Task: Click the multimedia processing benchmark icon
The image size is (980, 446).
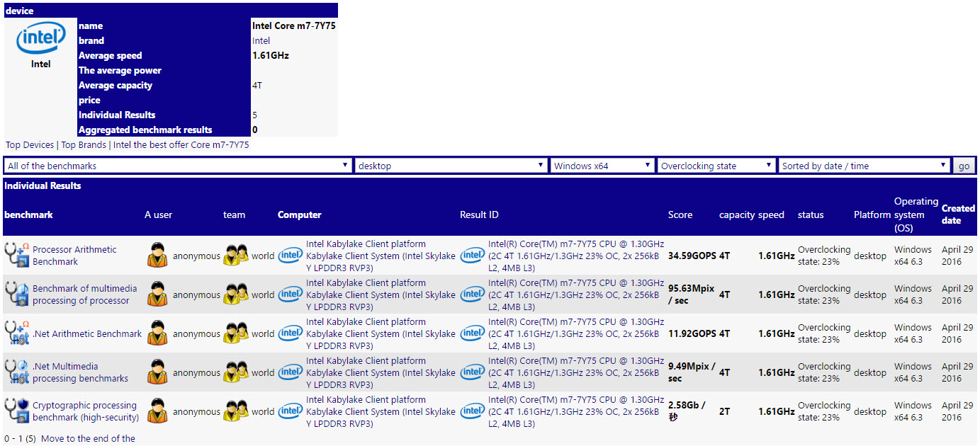Action: coord(17,295)
